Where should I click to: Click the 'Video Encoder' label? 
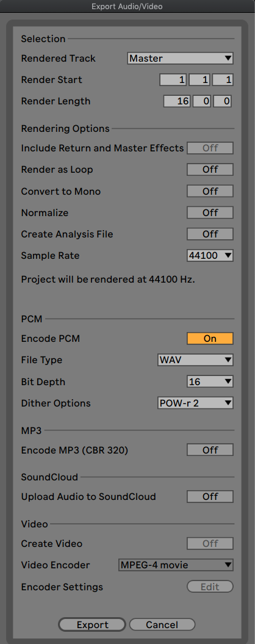pyautogui.click(x=56, y=565)
